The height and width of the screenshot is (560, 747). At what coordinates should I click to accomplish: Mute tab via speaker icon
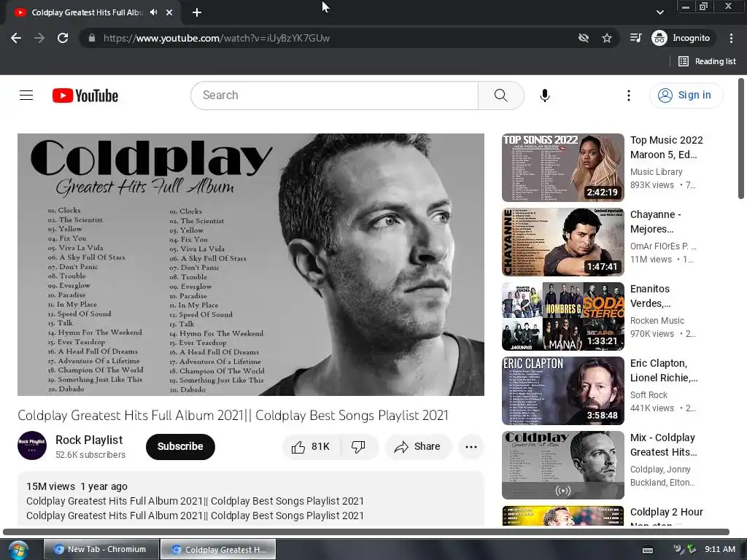153,12
